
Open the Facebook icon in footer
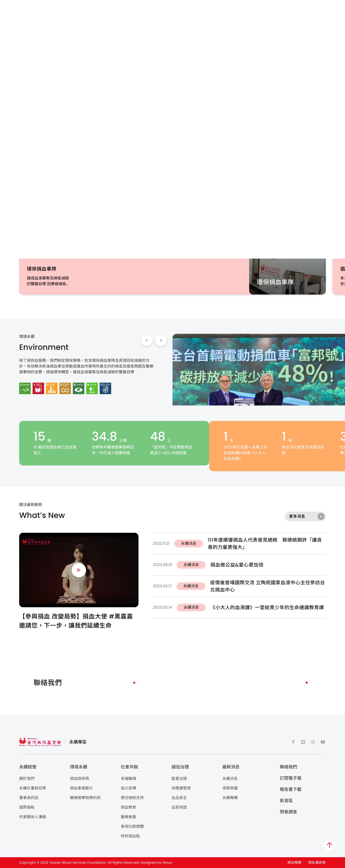tap(293, 742)
